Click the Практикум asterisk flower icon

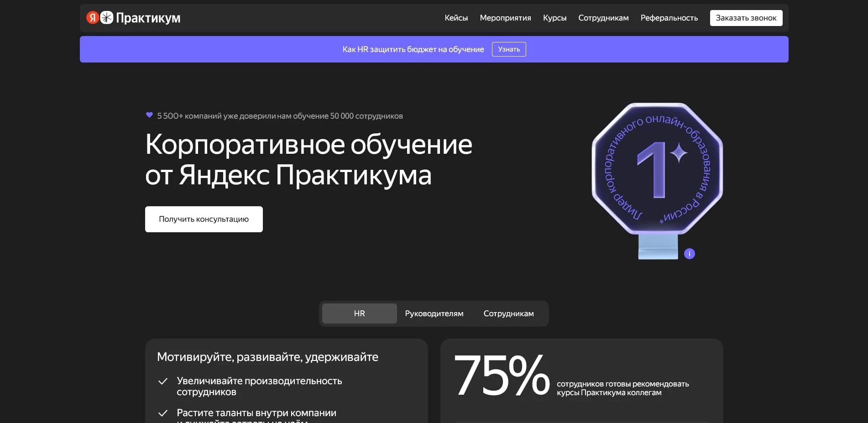(106, 18)
